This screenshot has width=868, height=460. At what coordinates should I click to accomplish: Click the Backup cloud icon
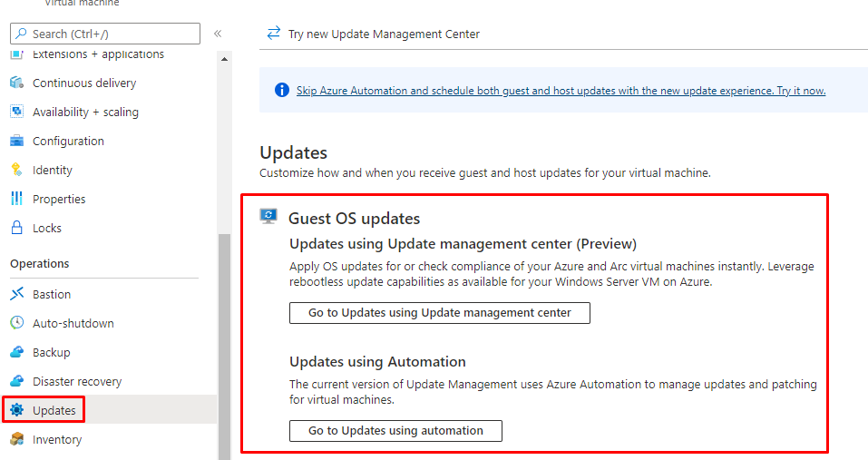tap(16, 353)
